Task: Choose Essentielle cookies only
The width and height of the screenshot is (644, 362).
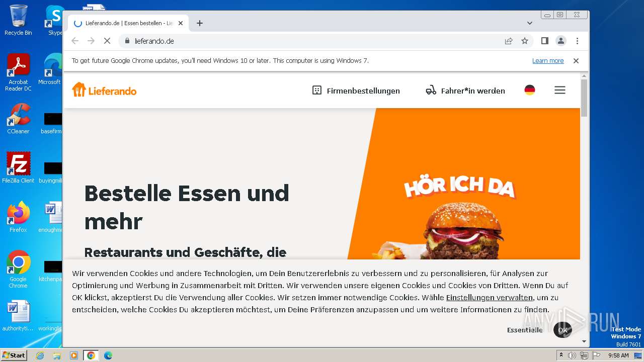Action: click(525, 330)
